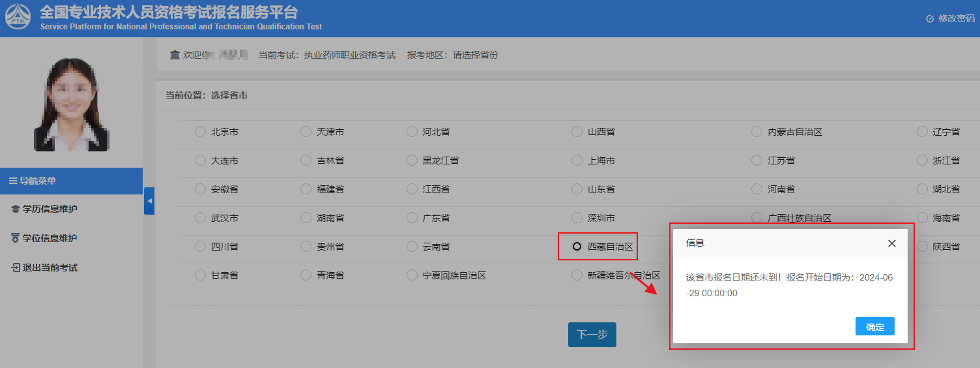Click the exit icon beside 退出当前考试
Screen dimensions: 980x368
point(16,268)
